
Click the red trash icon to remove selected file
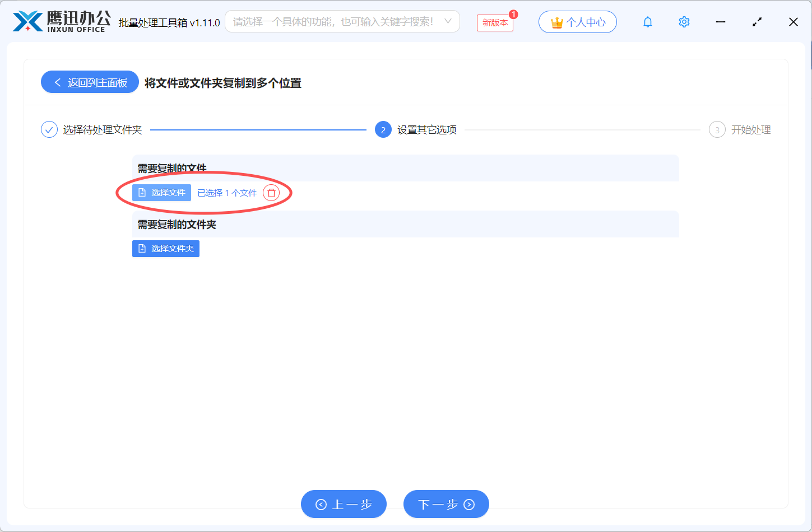tap(271, 193)
